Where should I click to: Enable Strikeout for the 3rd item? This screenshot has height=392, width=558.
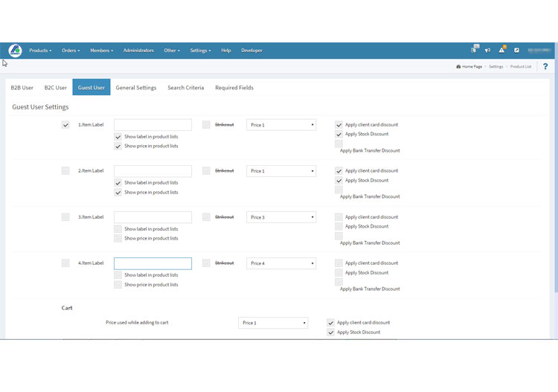point(206,217)
